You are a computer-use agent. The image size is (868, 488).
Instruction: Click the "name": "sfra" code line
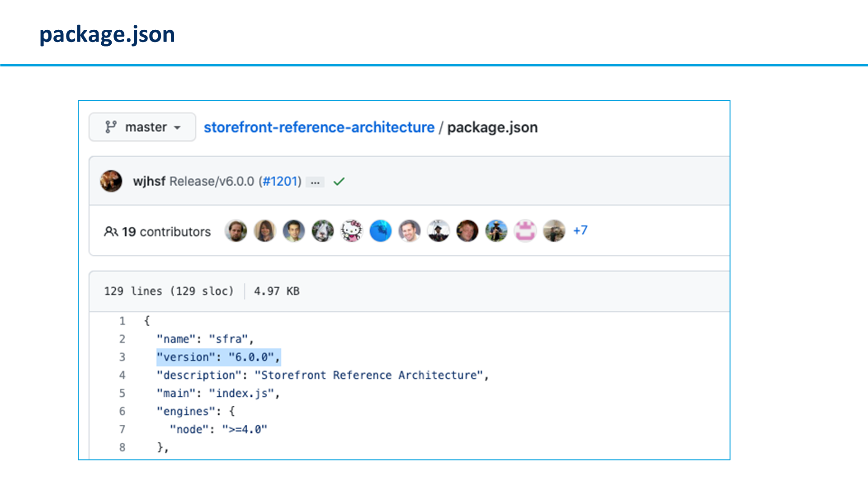pos(205,339)
